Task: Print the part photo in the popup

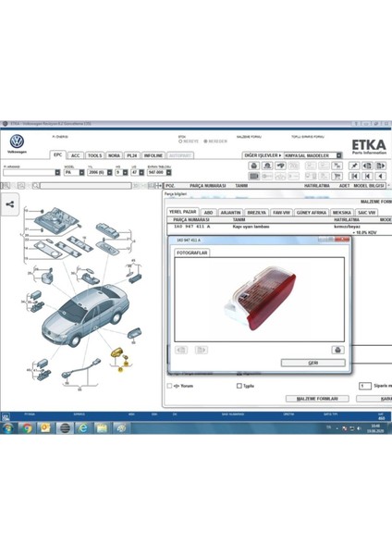Action: (337, 350)
